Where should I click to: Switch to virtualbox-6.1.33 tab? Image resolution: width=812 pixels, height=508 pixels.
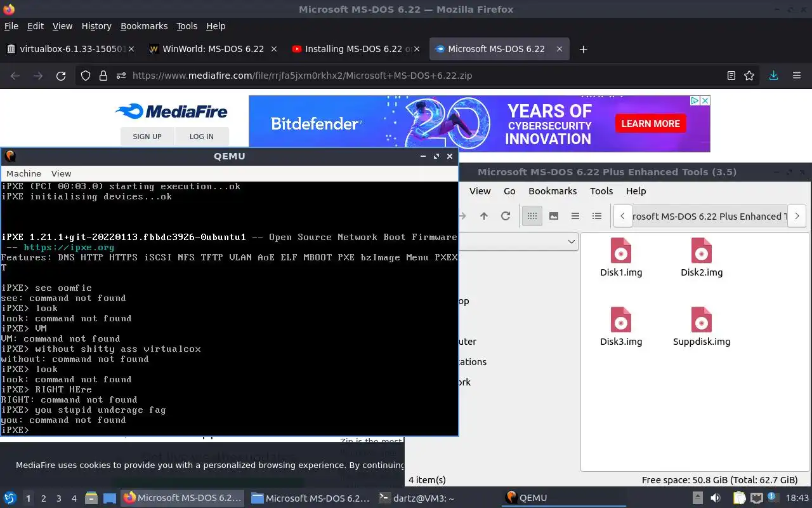point(72,49)
